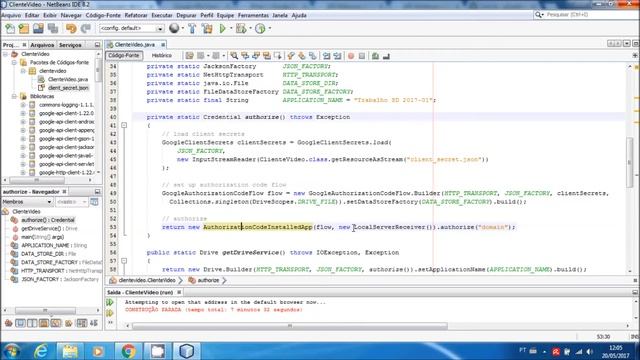Switch to the Serviços tab

click(70, 45)
